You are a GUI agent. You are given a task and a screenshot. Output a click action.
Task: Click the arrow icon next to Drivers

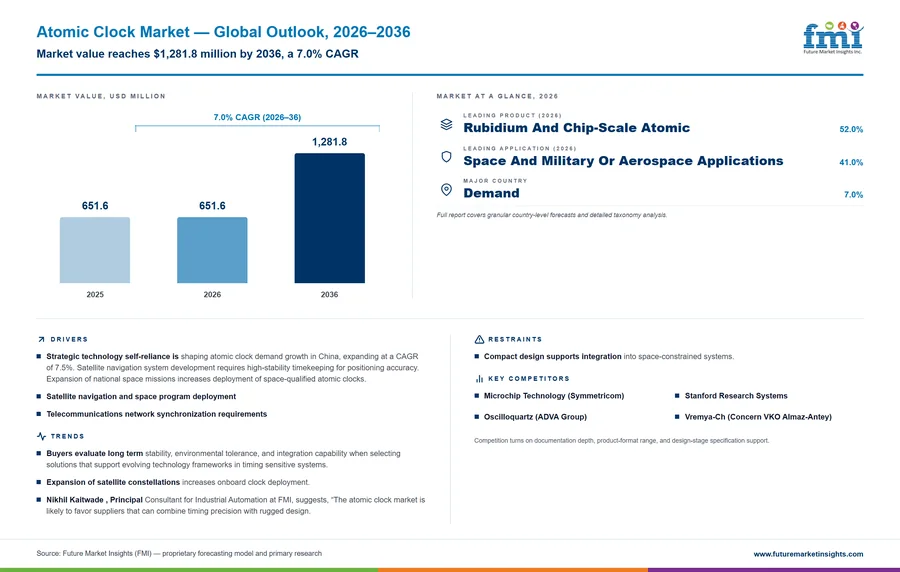click(41, 340)
